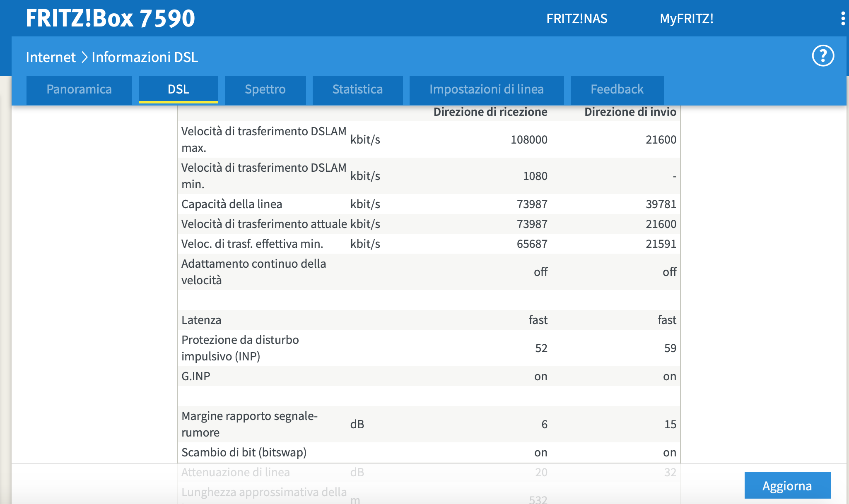Open the FRITZ!NAS link
849x504 pixels.
click(576, 19)
